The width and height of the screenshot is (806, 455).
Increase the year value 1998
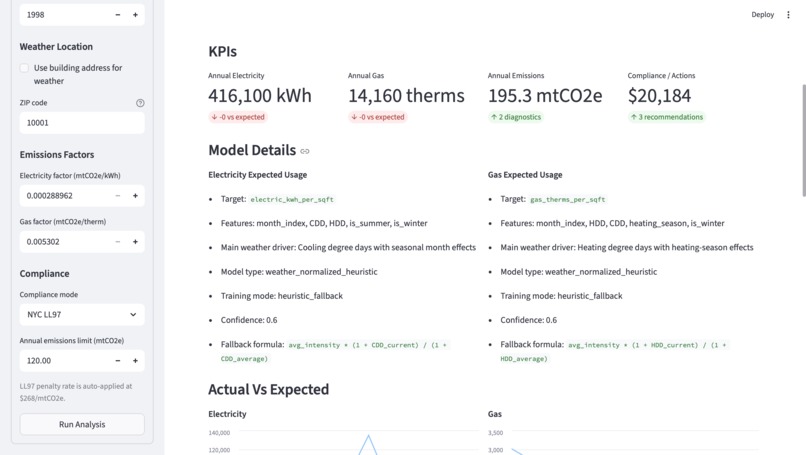click(x=135, y=15)
